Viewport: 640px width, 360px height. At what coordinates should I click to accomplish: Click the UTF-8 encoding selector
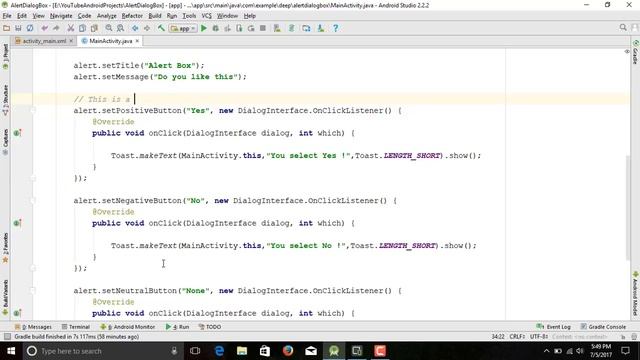coord(539,337)
